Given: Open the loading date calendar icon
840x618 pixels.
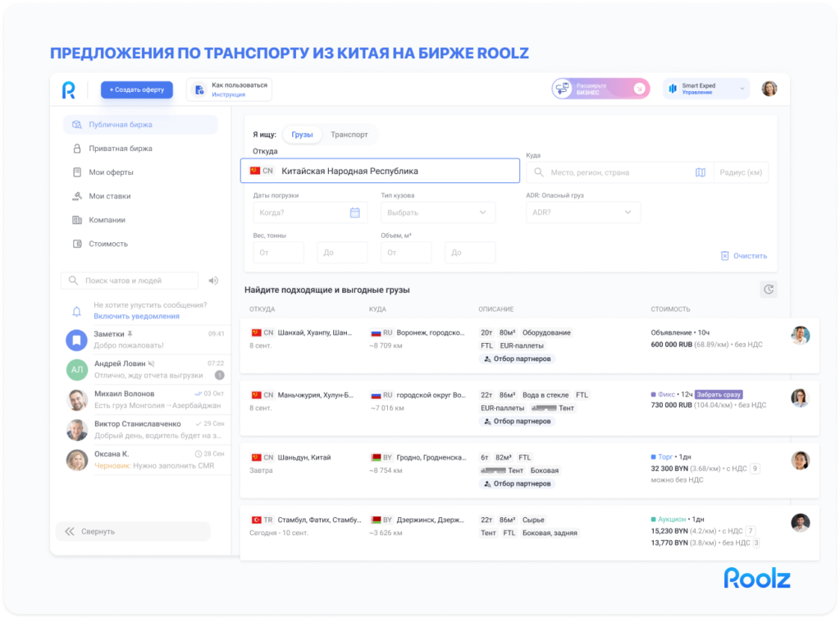Looking at the screenshot, I should point(354,213).
